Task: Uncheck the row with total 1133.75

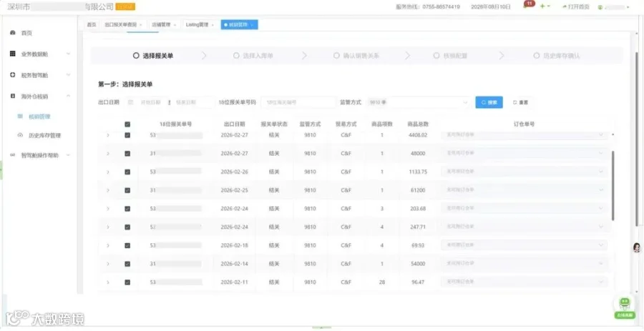Action: tap(127, 172)
